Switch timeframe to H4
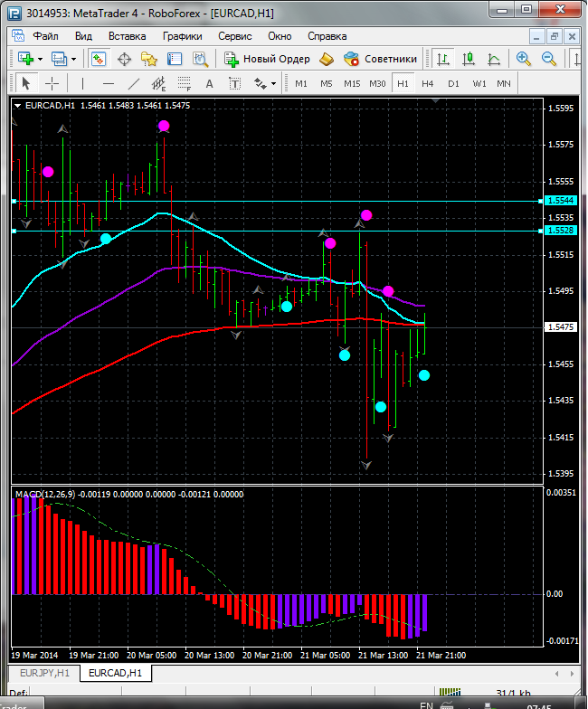588x709 pixels. coord(427,83)
